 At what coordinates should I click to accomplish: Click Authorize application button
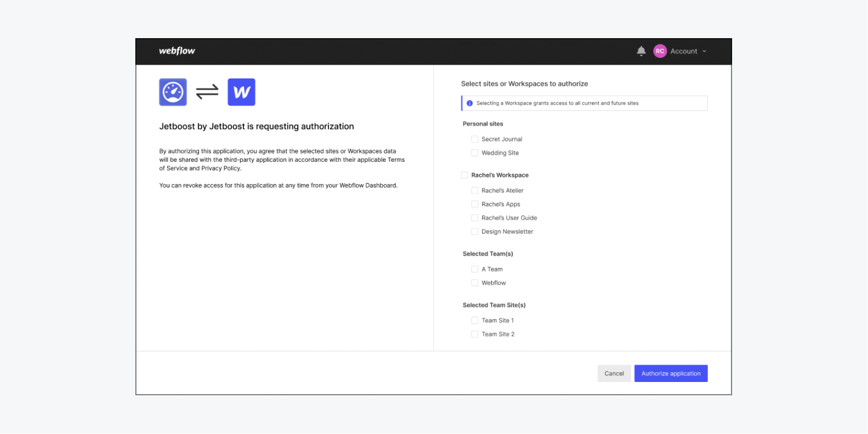tap(671, 373)
